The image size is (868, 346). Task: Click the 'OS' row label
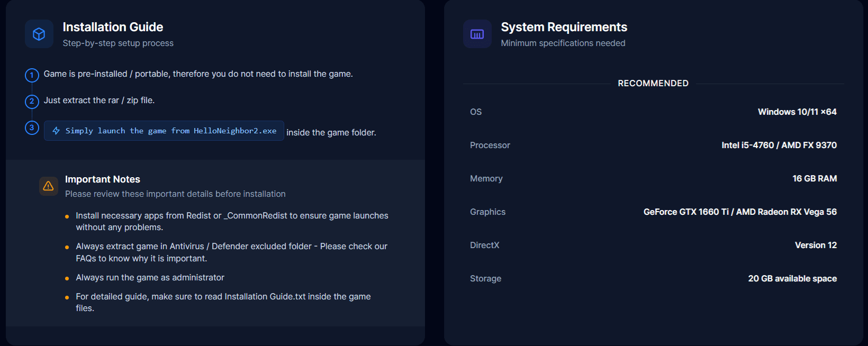tap(476, 112)
